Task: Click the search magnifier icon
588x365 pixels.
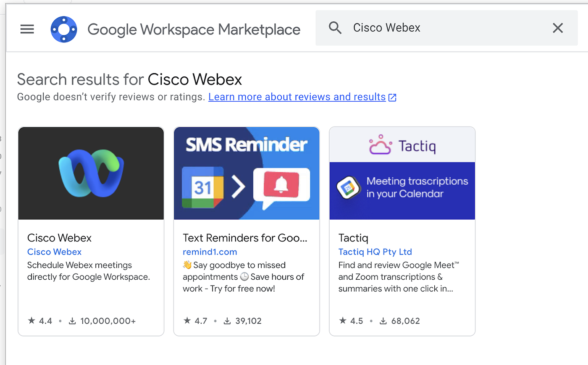Action: (x=335, y=27)
